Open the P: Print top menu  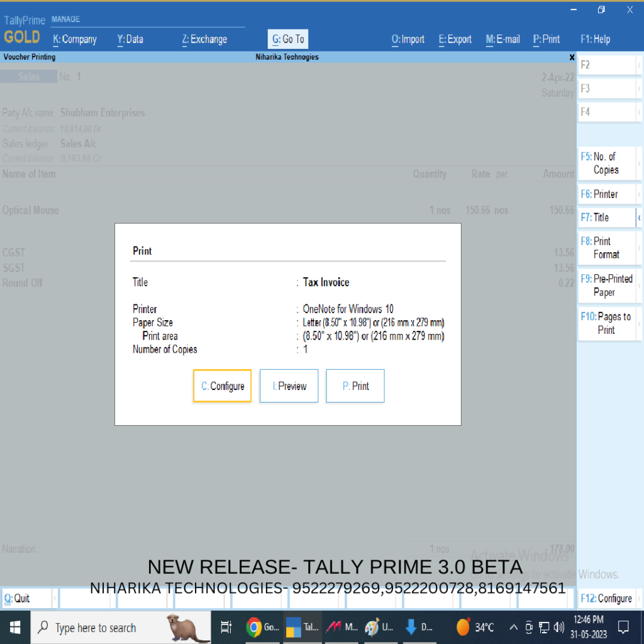pos(547,40)
